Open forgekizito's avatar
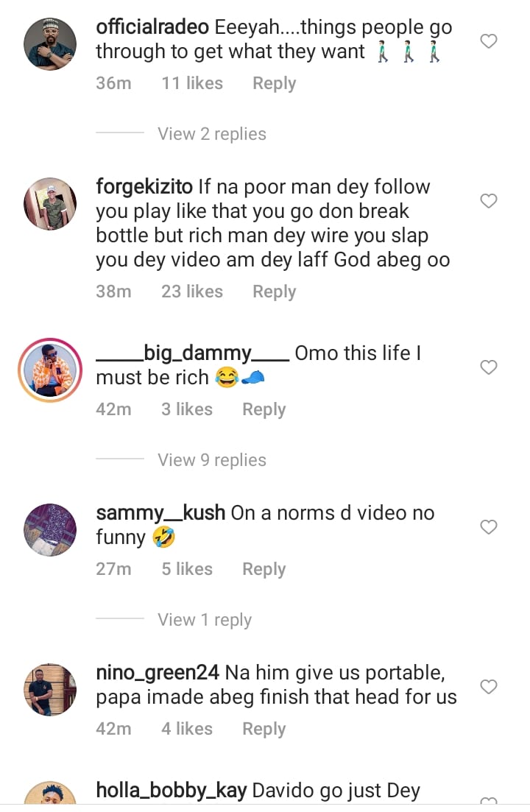Screen dimensions: 530x812 pos(50,204)
